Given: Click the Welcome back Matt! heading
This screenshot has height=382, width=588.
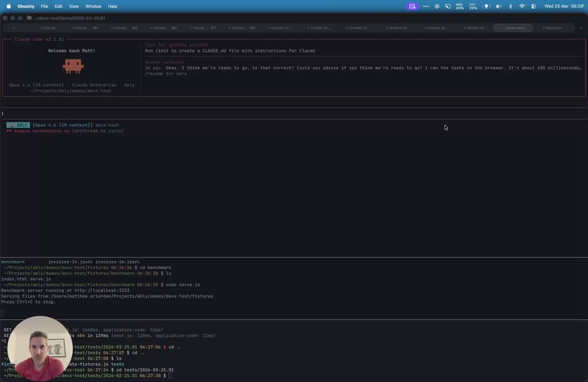Looking at the screenshot, I should coord(72,50).
